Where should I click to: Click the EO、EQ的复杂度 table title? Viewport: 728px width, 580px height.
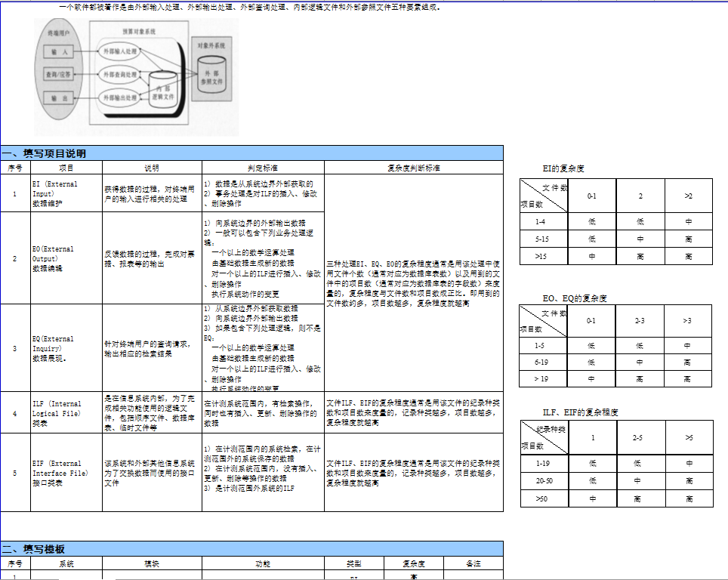[575, 298]
